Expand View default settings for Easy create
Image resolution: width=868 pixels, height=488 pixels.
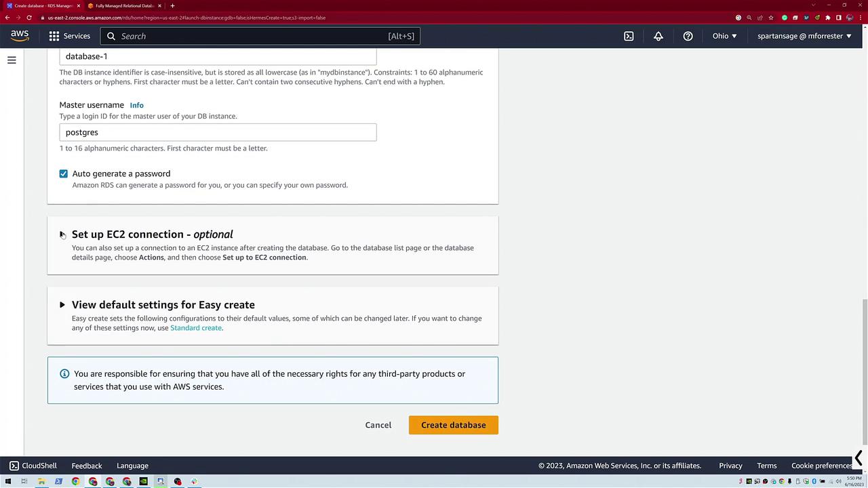[x=62, y=305]
